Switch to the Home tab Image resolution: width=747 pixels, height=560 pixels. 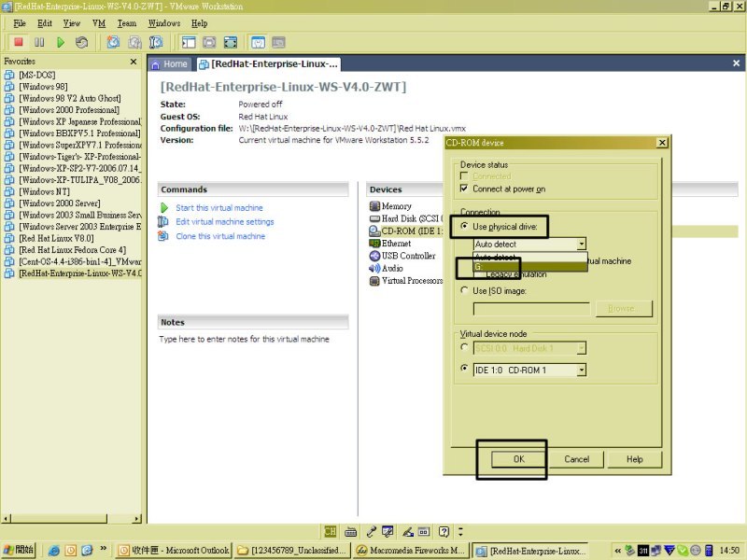(170, 64)
